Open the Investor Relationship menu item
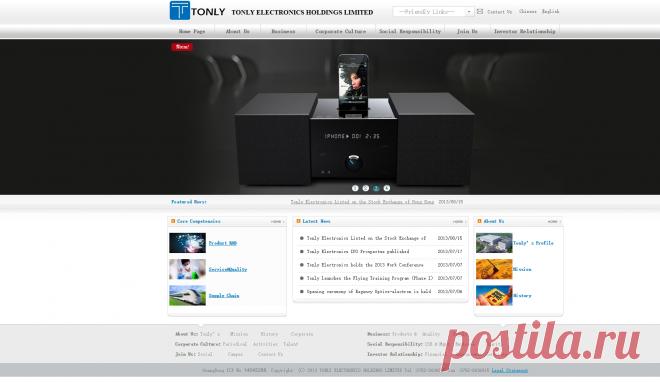660x382 pixels. tap(524, 31)
